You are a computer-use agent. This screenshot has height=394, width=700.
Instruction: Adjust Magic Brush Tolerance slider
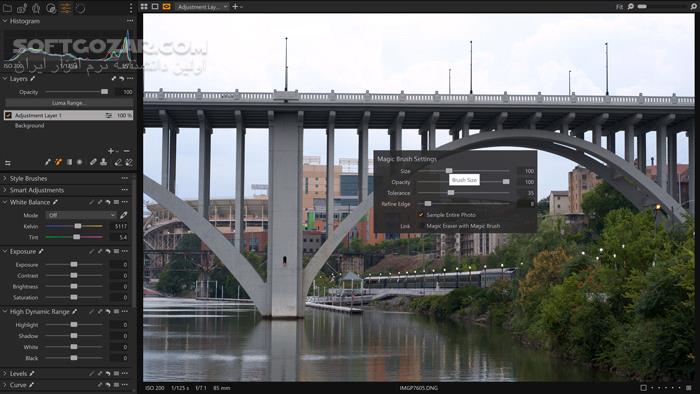click(x=463, y=193)
